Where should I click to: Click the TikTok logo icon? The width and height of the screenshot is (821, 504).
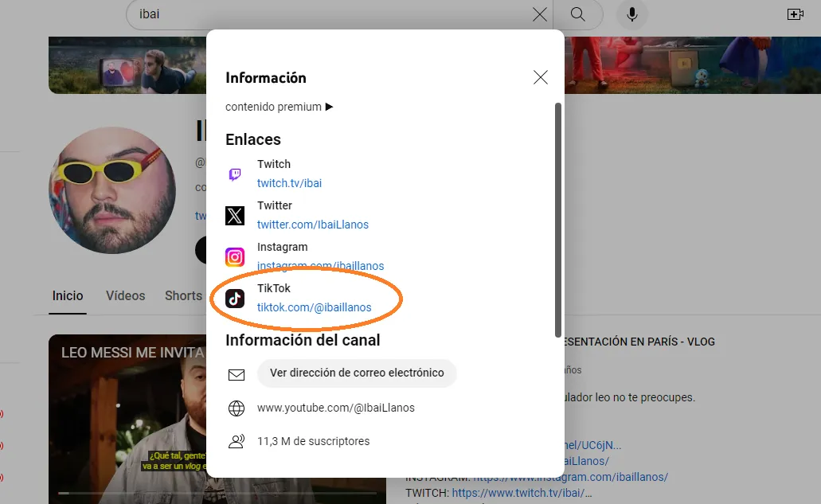pyautogui.click(x=235, y=299)
